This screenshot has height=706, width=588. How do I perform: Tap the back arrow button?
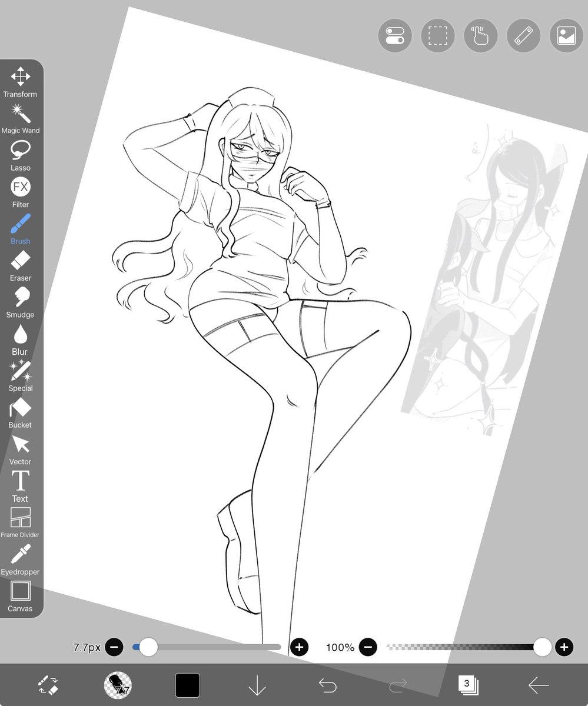coord(539,685)
